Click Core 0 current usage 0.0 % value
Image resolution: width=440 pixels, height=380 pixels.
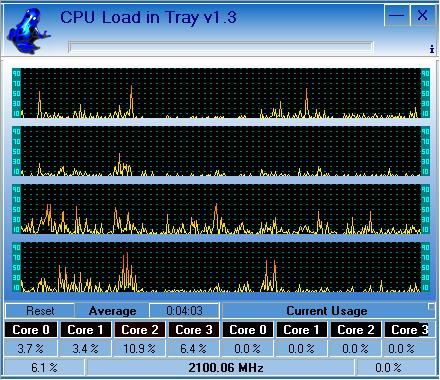point(248,349)
